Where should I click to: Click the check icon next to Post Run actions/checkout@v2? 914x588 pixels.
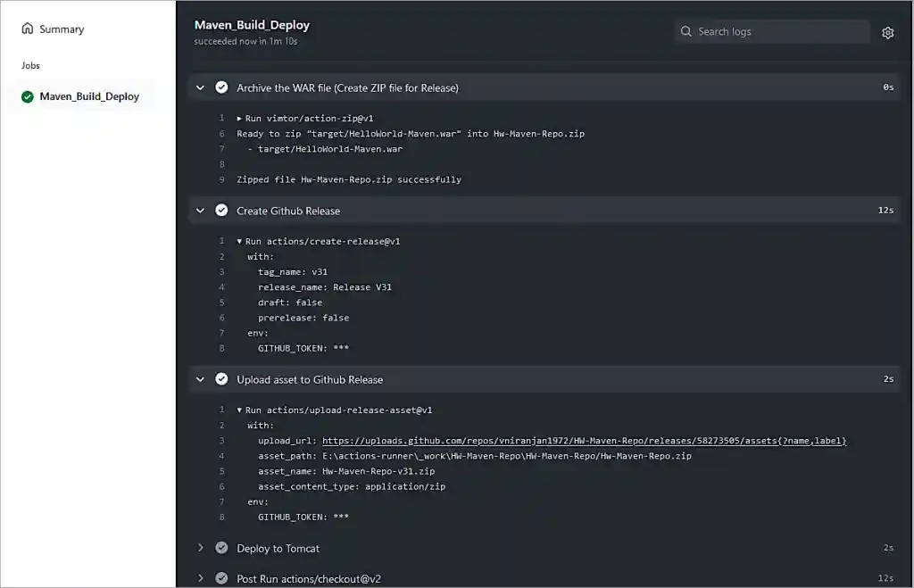click(221, 578)
